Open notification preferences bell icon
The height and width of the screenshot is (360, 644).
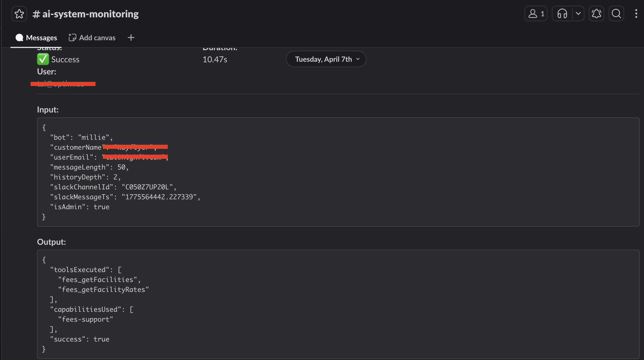pyautogui.click(x=597, y=14)
